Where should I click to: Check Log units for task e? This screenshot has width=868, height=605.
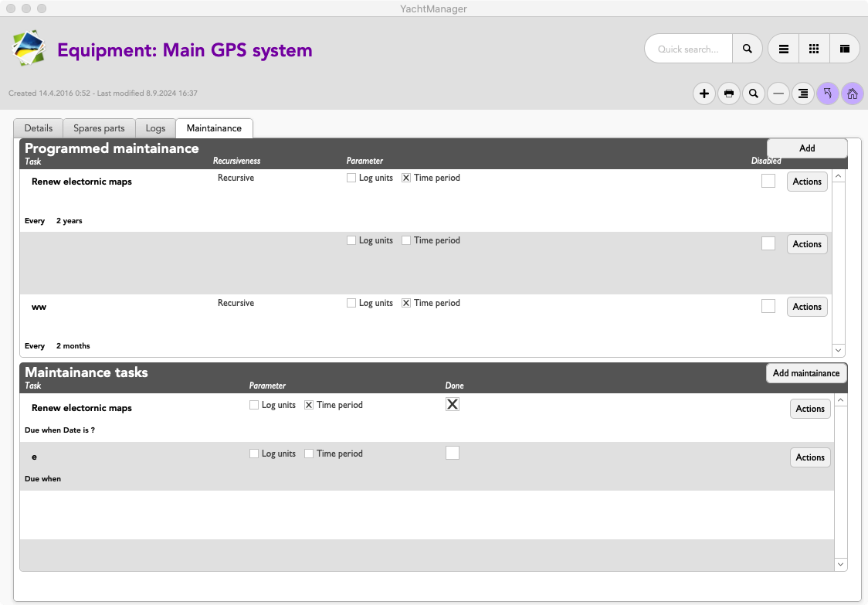coord(254,454)
